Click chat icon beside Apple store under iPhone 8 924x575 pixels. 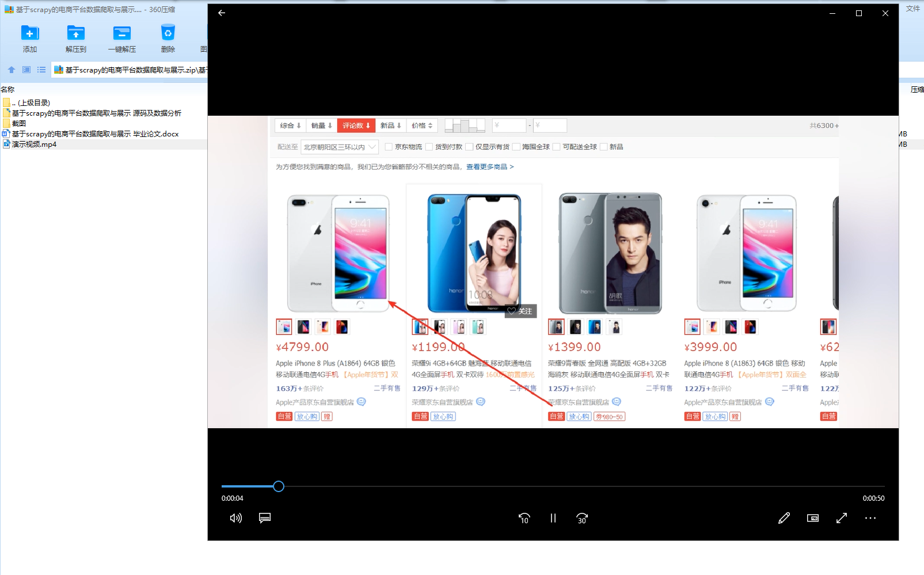(x=770, y=402)
